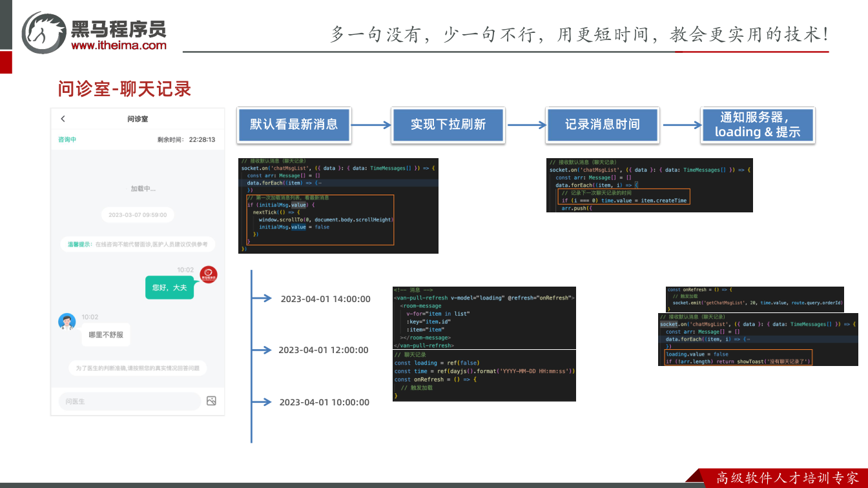The height and width of the screenshot is (488, 868).
Task: Click the 哪里不舒服 chat bubble
Action: click(106, 335)
